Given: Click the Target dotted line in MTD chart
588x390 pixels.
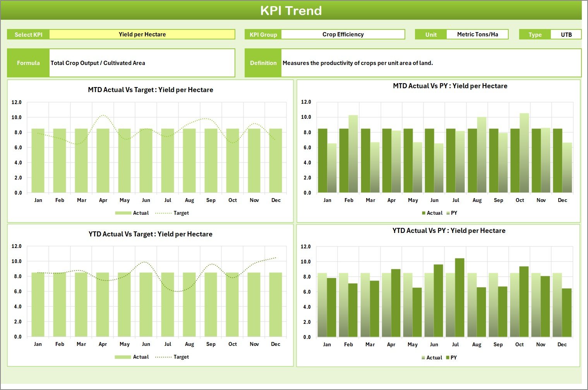Looking at the screenshot, I should (103, 115).
